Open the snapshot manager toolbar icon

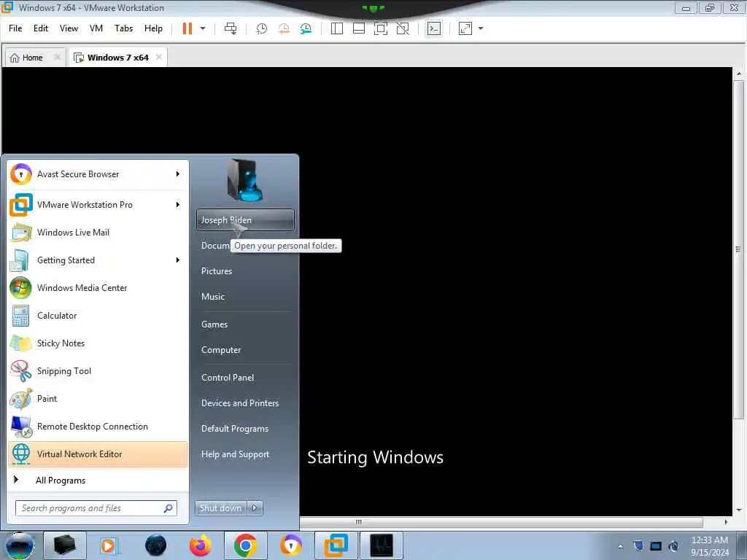[306, 28]
